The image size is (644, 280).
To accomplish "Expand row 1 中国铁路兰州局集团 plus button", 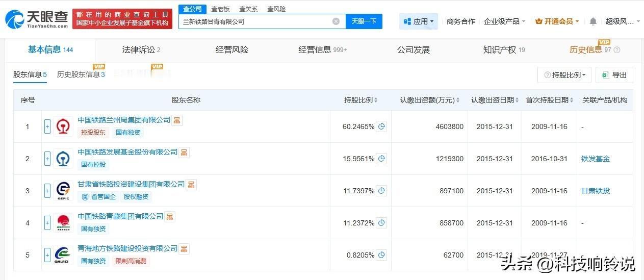I will coord(47,126).
